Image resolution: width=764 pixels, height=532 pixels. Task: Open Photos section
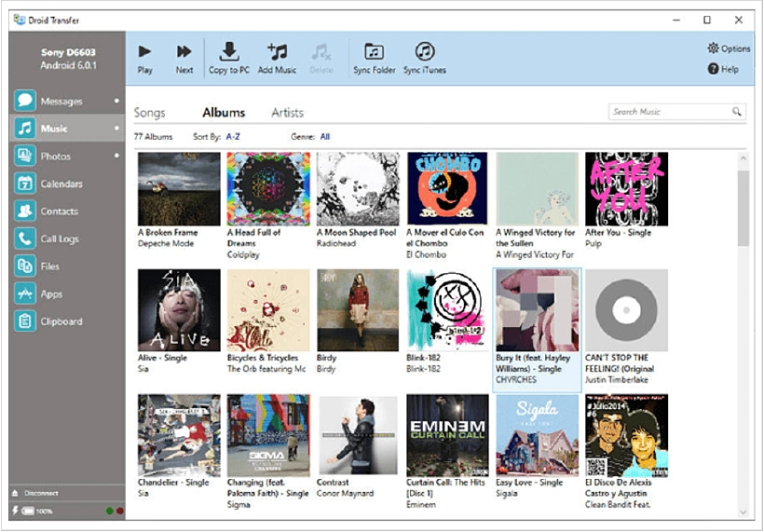[x=67, y=156]
